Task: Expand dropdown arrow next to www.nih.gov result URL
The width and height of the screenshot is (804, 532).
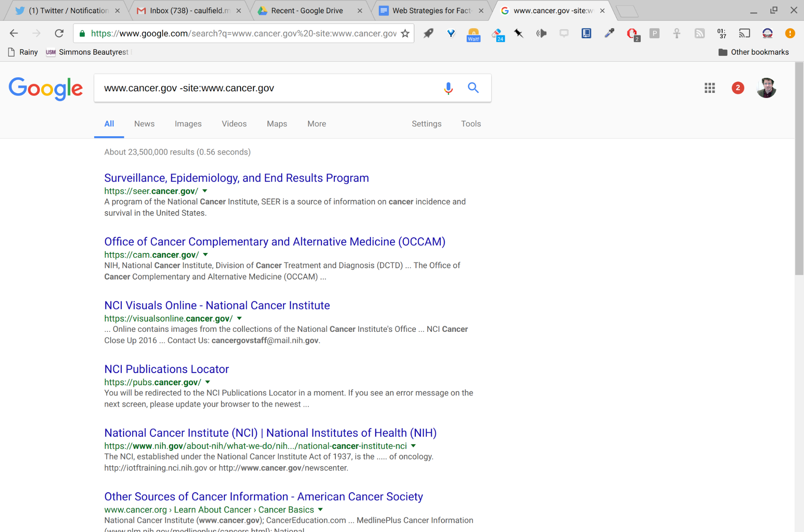Action: pos(413,446)
